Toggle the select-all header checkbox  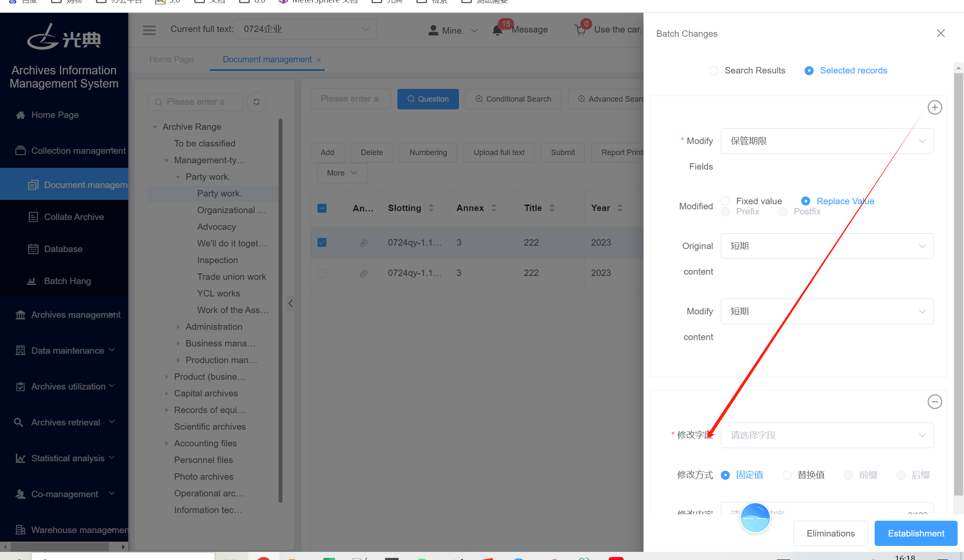322,208
